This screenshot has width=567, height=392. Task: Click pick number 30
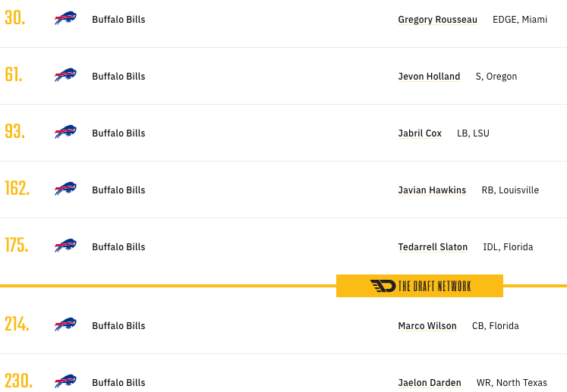15,17
